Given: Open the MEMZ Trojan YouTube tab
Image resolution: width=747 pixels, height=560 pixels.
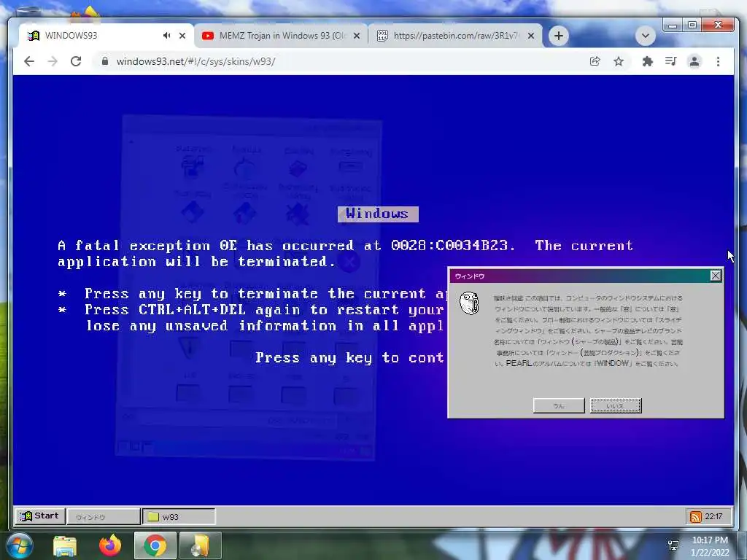Looking at the screenshot, I should coord(281,36).
